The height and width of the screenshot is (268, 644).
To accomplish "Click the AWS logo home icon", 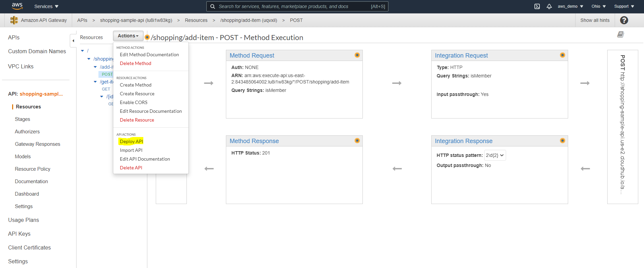I will (17, 6).
